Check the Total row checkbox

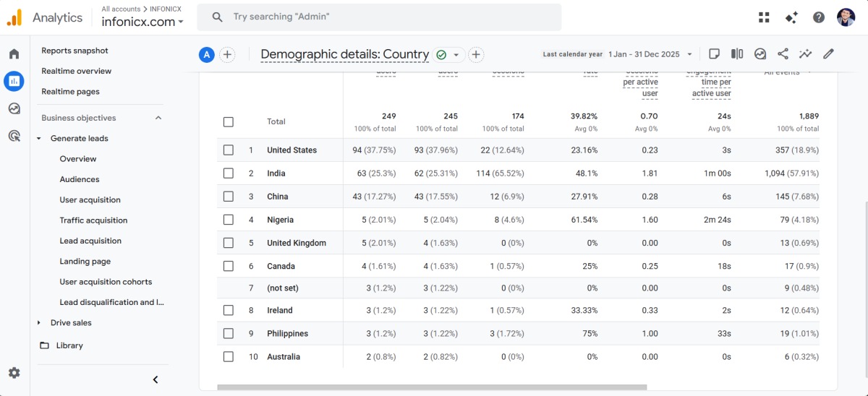[x=229, y=122]
